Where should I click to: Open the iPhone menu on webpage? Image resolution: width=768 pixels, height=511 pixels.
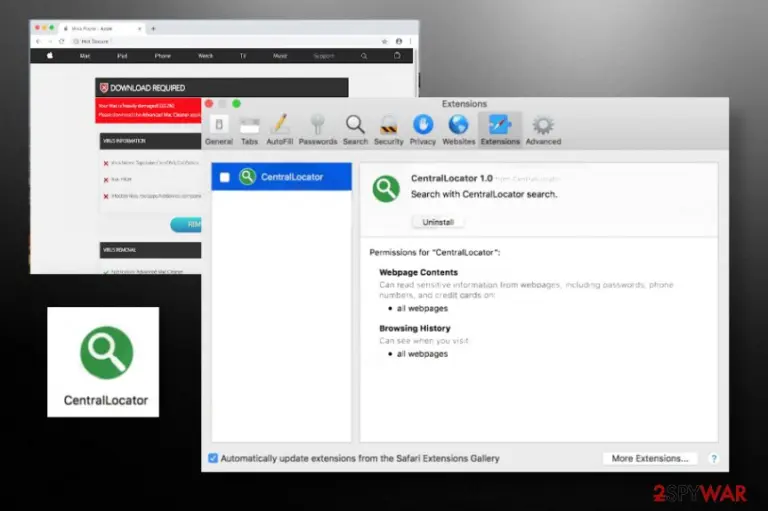pyautogui.click(x=163, y=56)
